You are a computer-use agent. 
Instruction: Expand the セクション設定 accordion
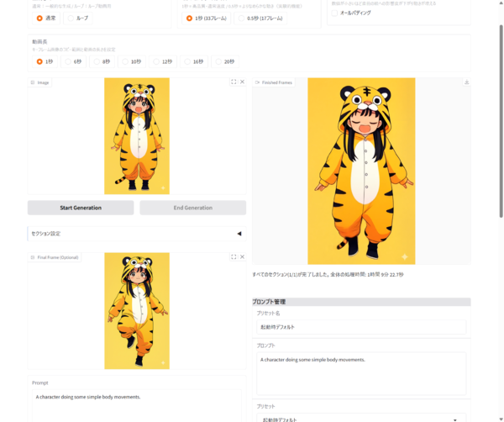[x=137, y=234]
